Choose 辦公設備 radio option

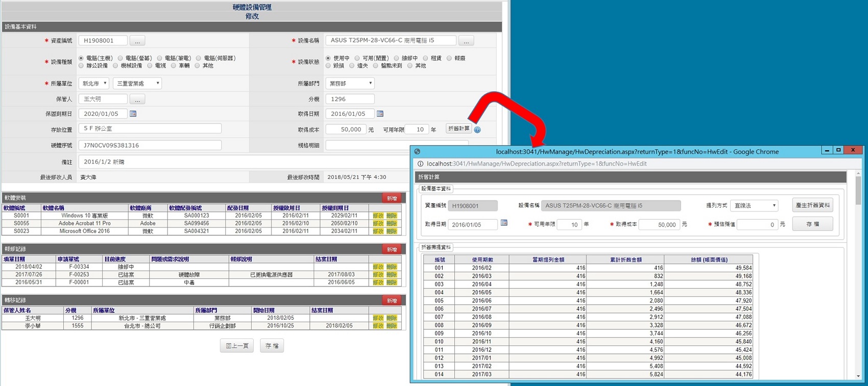click(81, 65)
